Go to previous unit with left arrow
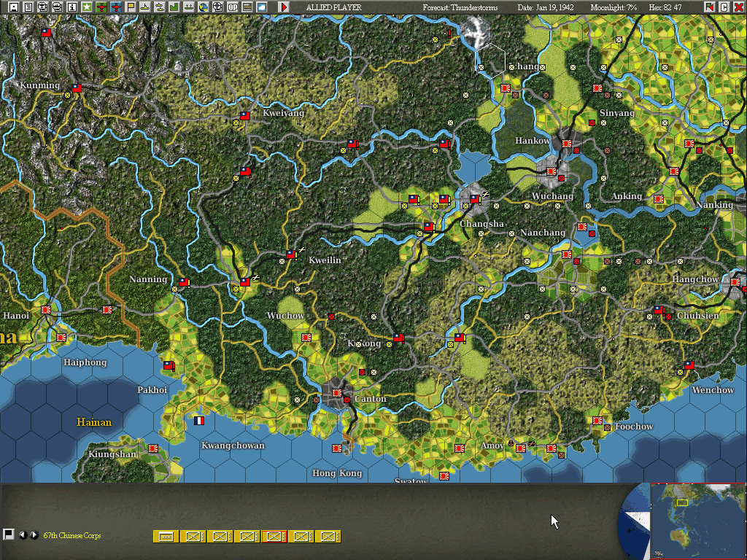Screen dimensions: 747x560 23,534
